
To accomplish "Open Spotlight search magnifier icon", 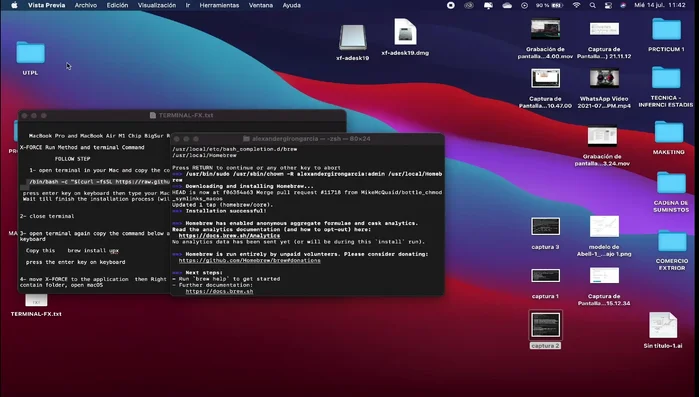I will (592, 5).
